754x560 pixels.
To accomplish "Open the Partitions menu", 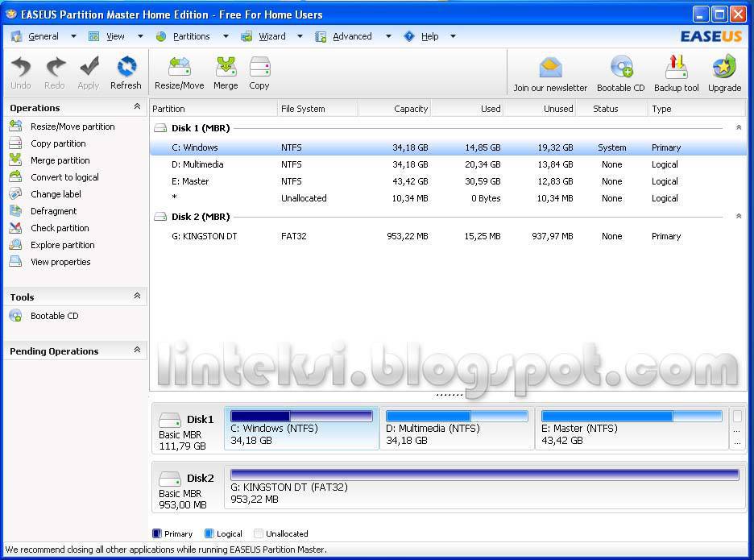I will coord(192,36).
